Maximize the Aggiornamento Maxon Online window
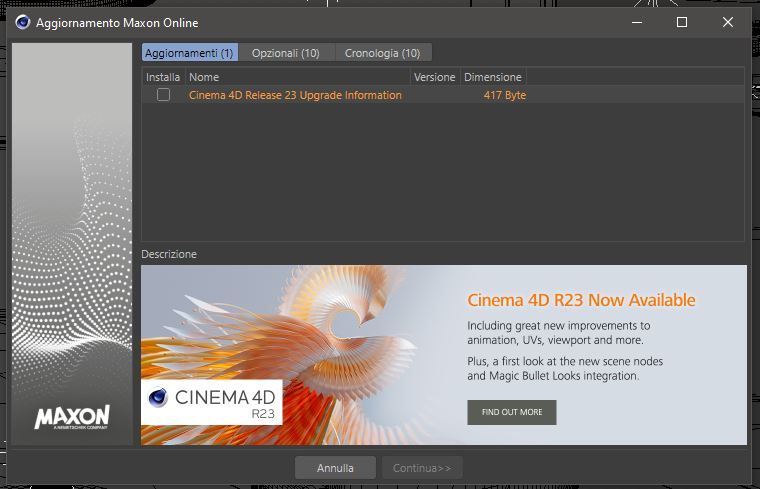 pos(682,22)
